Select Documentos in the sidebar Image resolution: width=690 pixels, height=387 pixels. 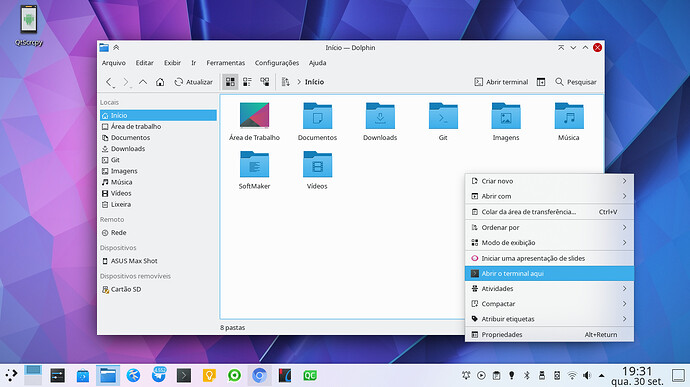158,137
